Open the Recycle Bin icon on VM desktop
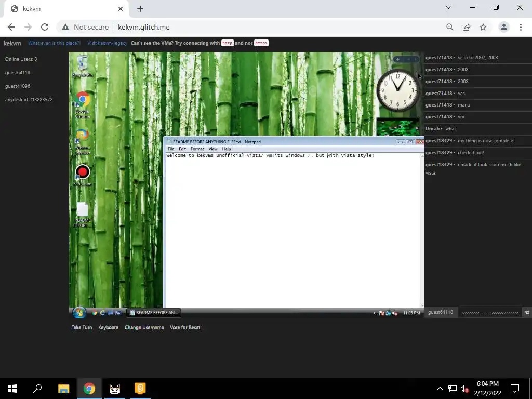The width and height of the screenshot is (532, 399). click(82, 66)
